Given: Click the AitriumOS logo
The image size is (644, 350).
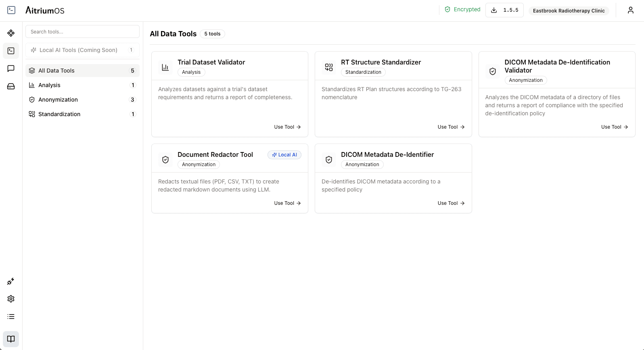Looking at the screenshot, I should pos(45,10).
